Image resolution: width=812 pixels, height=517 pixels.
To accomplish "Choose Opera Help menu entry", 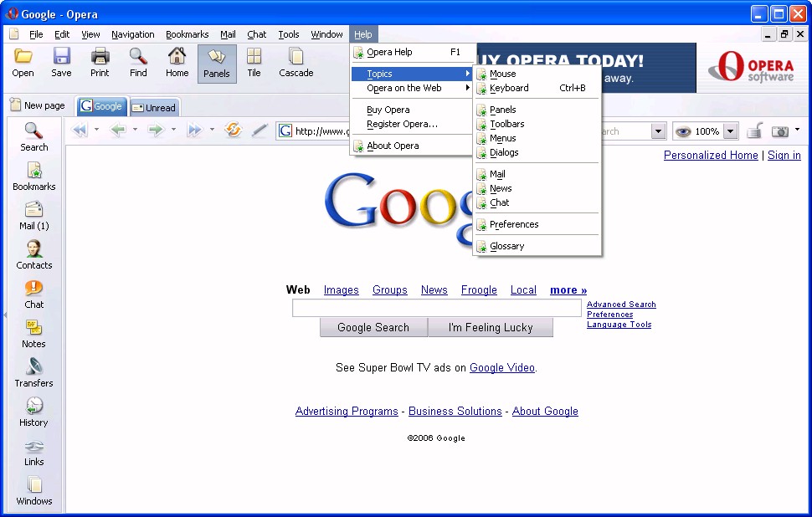I will [x=412, y=52].
